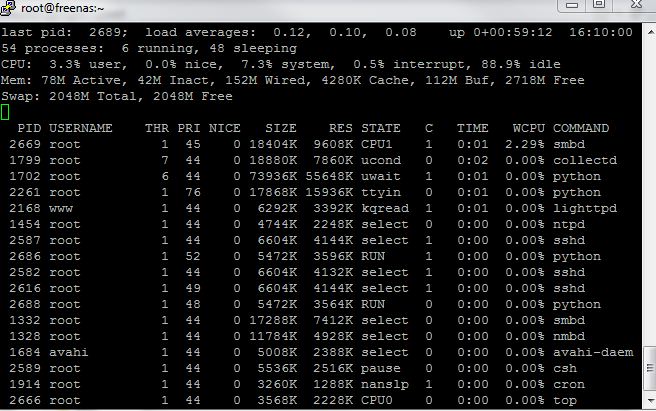Screen dimensions: 656x411
Task: Click PID 1702 python row
Action: (25, 176)
